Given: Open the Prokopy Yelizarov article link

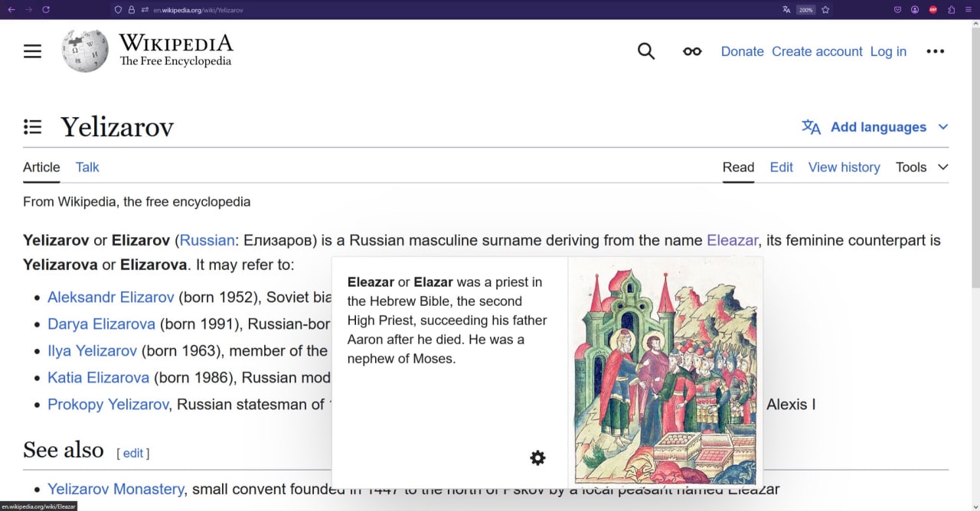Looking at the screenshot, I should tap(108, 404).
